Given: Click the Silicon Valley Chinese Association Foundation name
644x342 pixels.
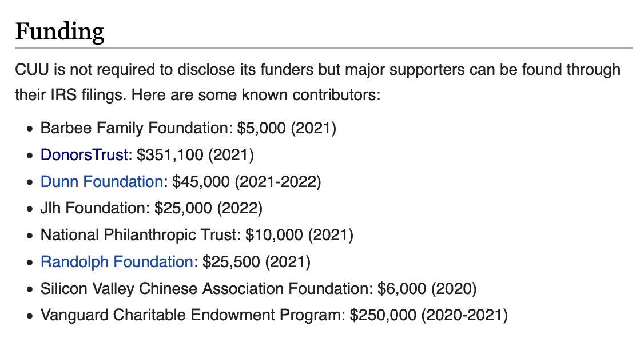Looking at the screenshot, I should tap(205, 289).
